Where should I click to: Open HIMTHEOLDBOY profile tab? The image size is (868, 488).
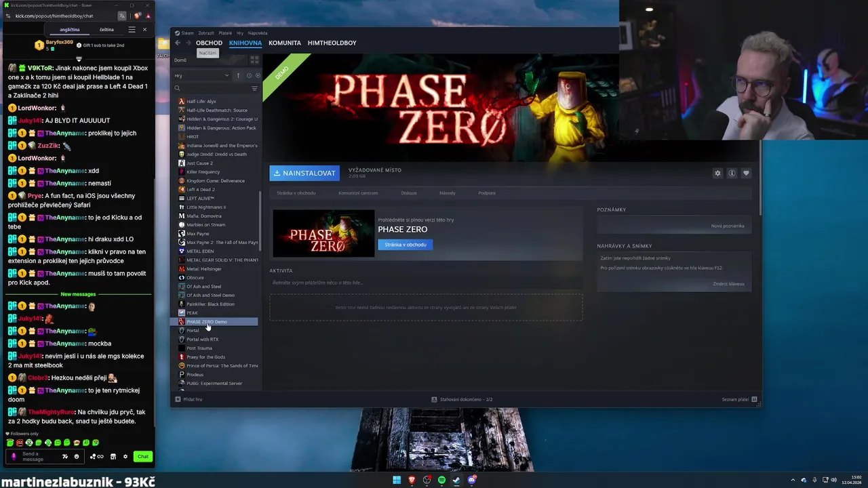point(332,43)
